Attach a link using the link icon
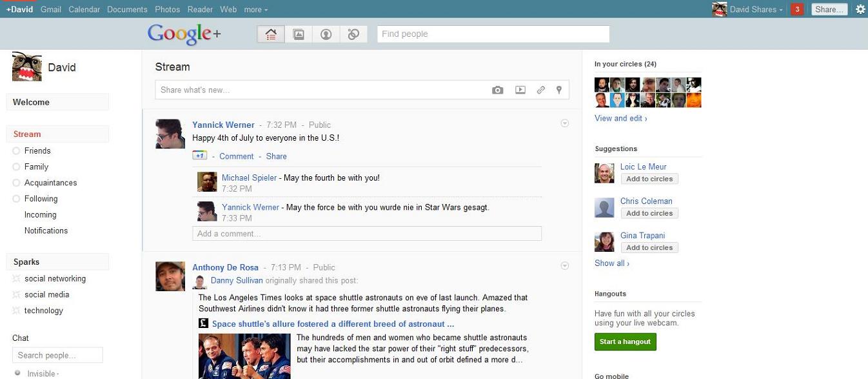 (x=540, y=90)
